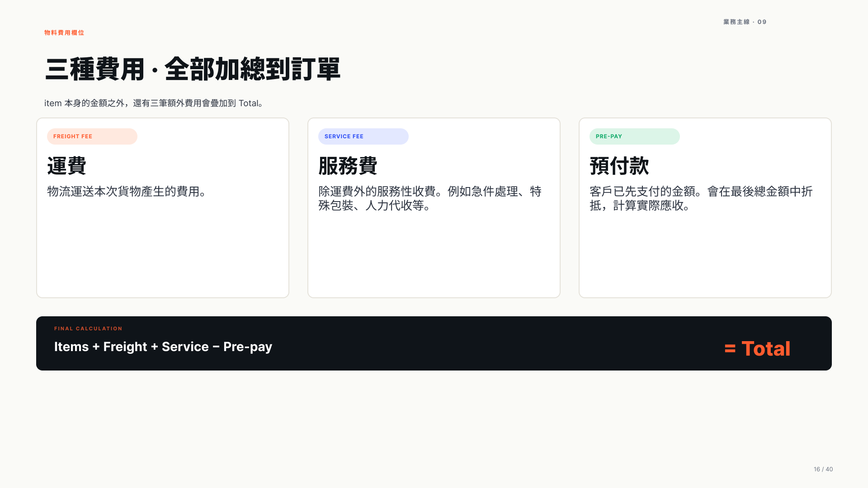Click the SERVICE FEE badge
Image resolution: width=868 pixels, height=488 pixels.
point(363,136)
